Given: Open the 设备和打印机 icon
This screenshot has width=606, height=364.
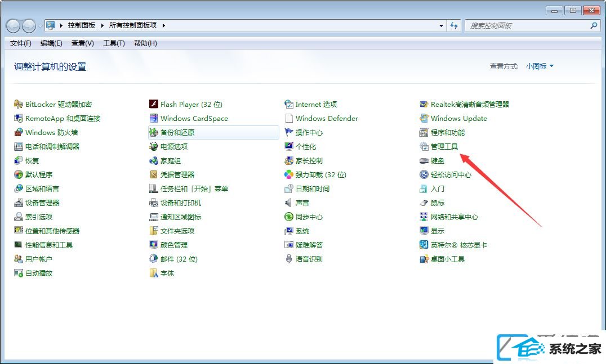Looking at the screenshot, I should (x=153, y=203).
